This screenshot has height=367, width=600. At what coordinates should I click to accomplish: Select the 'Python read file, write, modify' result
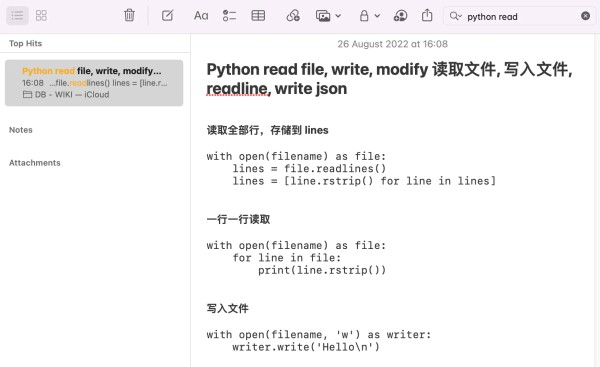(94, 83)
